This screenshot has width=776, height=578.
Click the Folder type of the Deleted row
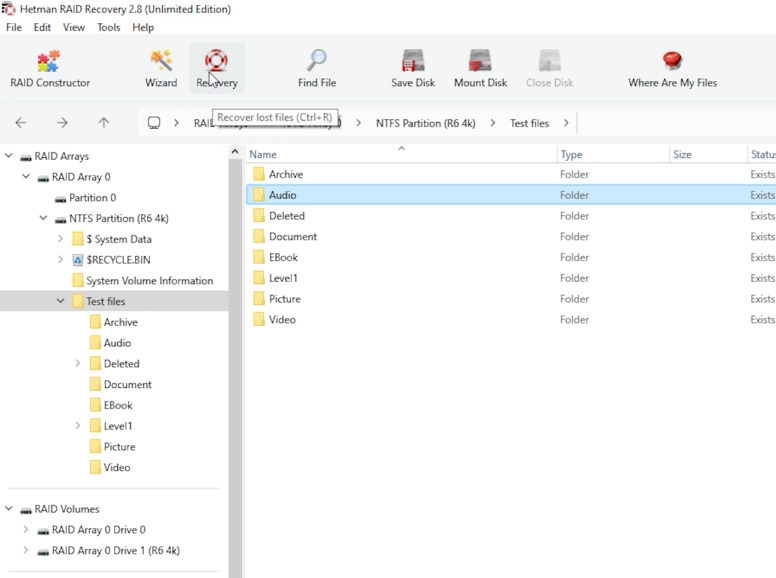[x=574, y=216]
